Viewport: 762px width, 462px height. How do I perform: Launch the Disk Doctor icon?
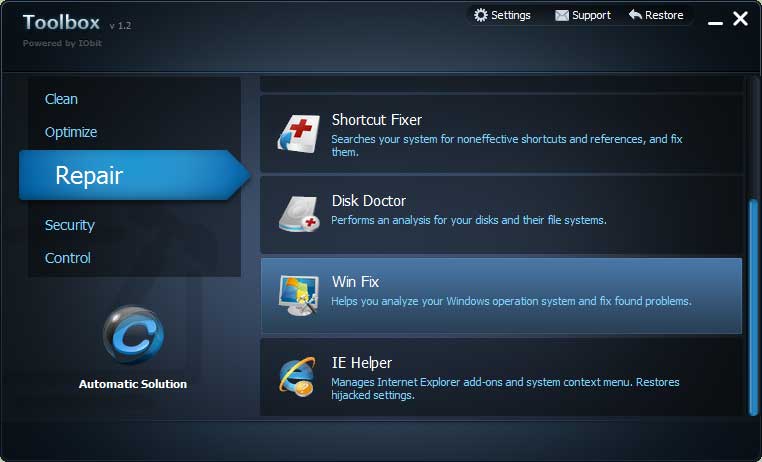point(298,214)
